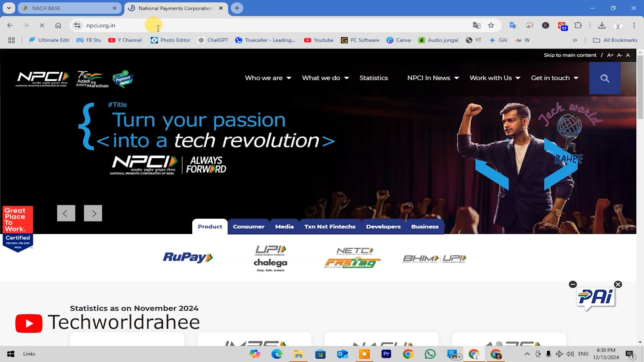Open the RuPay product logo
Viewport: 644px width, 362px height.
tap(188, 257)
